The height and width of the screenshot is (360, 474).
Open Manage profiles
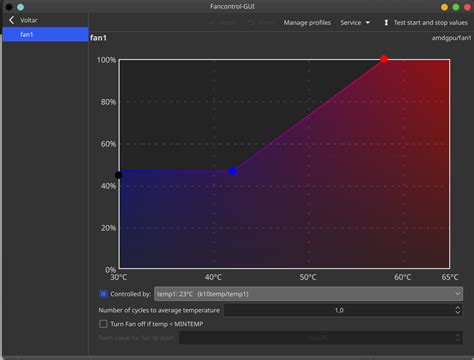point(307,23)
